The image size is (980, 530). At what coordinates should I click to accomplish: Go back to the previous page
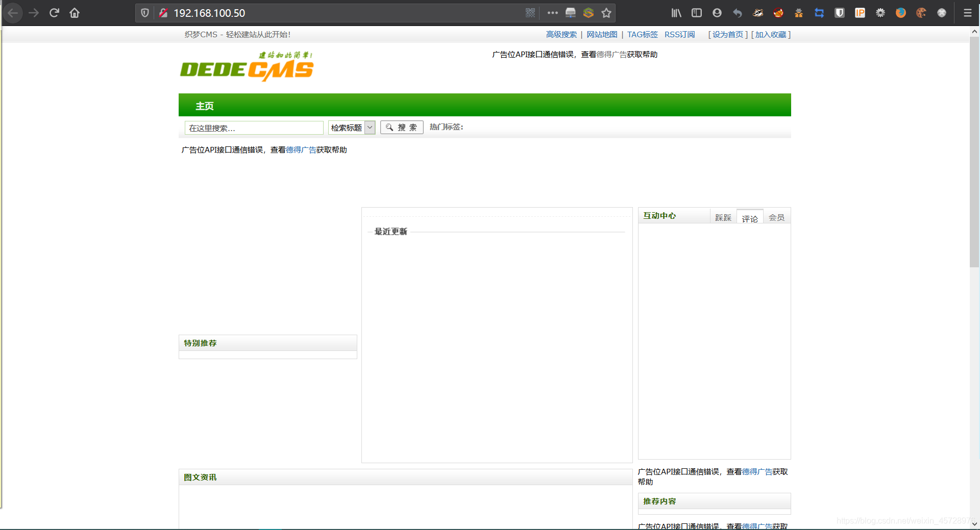click(x=13, y=13)
